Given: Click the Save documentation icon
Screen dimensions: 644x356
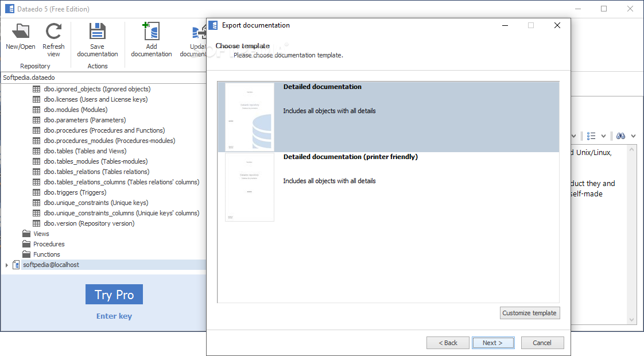Looking at the screenshot, I should click(98, 32).
